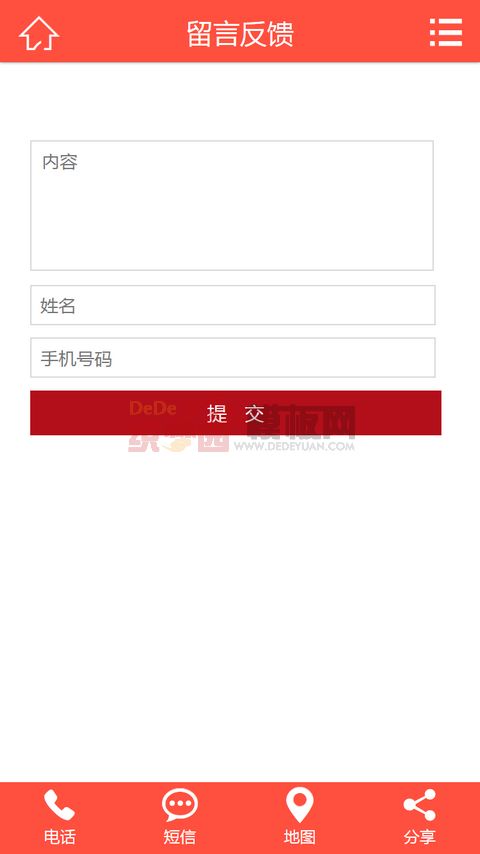Tap the share nodes icon
The width and height of the screenshot is (480, 854).
(420, 805)
